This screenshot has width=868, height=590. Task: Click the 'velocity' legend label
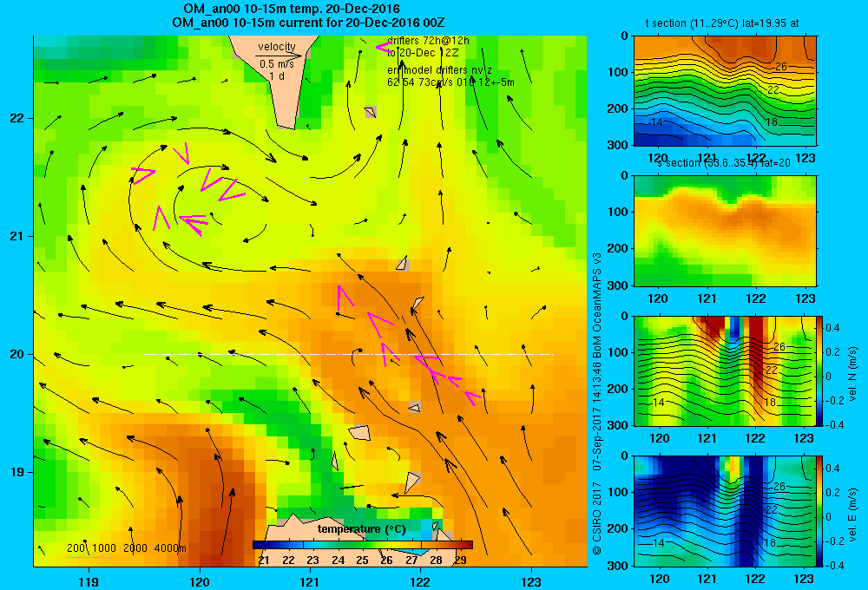tap(277, 47)
